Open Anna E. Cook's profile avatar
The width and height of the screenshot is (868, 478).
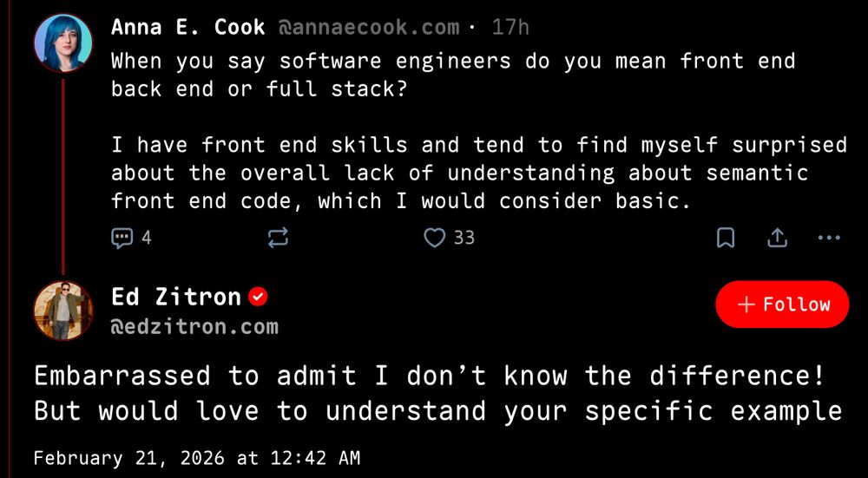click(x=63, y=43)
